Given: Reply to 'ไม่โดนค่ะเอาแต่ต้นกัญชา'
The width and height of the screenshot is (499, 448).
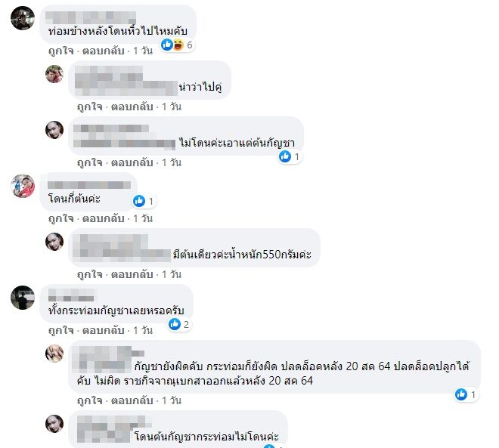Looking at the screenshot, I should click(132, 162).
